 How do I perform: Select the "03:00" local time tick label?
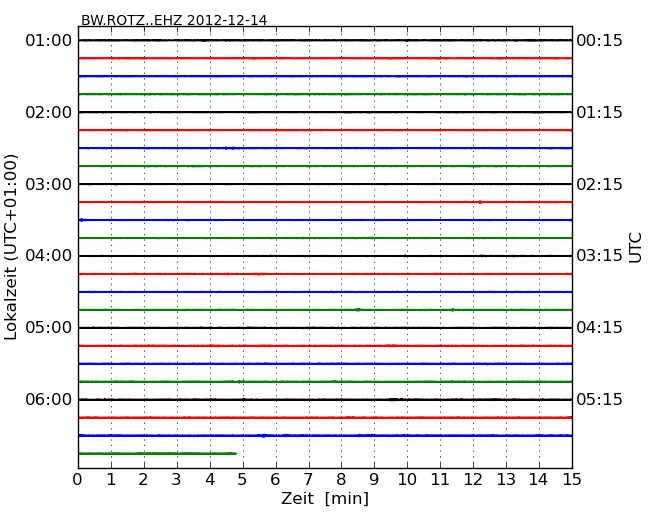[x=49, y=184]
